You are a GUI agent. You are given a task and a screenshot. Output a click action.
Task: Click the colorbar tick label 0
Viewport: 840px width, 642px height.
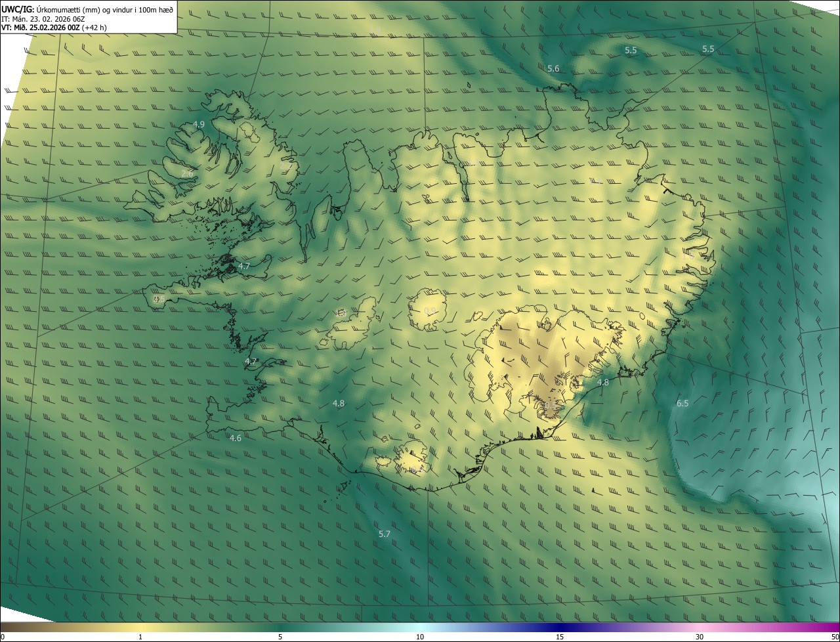point(3,637)
